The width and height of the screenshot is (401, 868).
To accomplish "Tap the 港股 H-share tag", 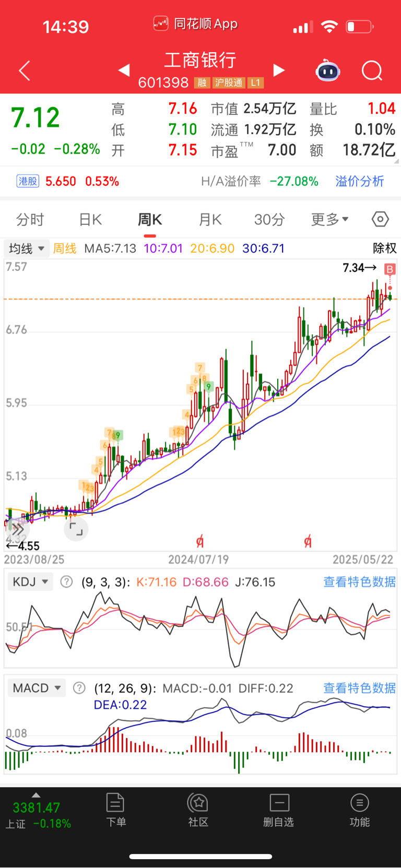I will [28, 181].
